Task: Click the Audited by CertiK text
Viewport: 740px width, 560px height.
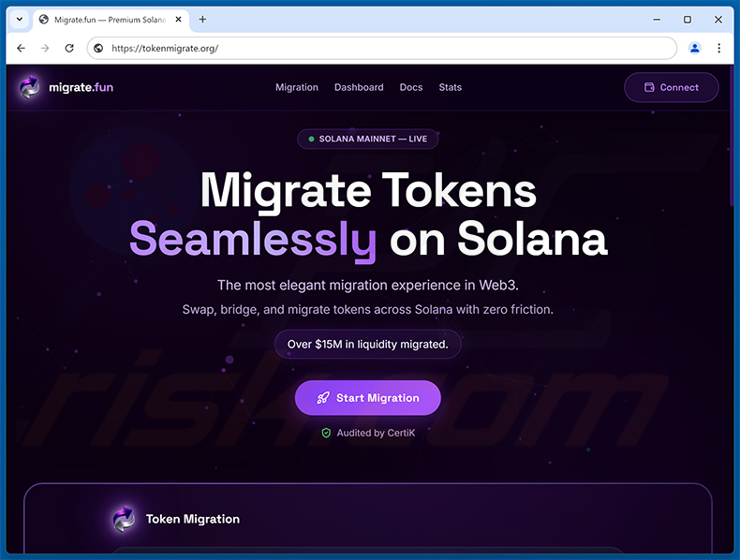Action: coord(376,433)
